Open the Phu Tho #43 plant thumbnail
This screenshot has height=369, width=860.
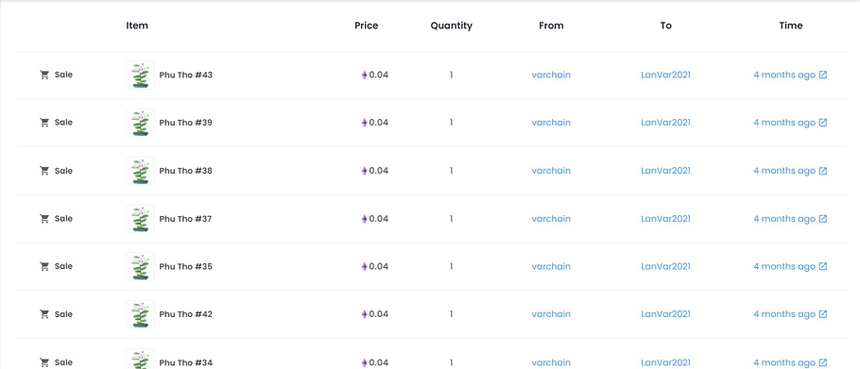pos(140,75)
